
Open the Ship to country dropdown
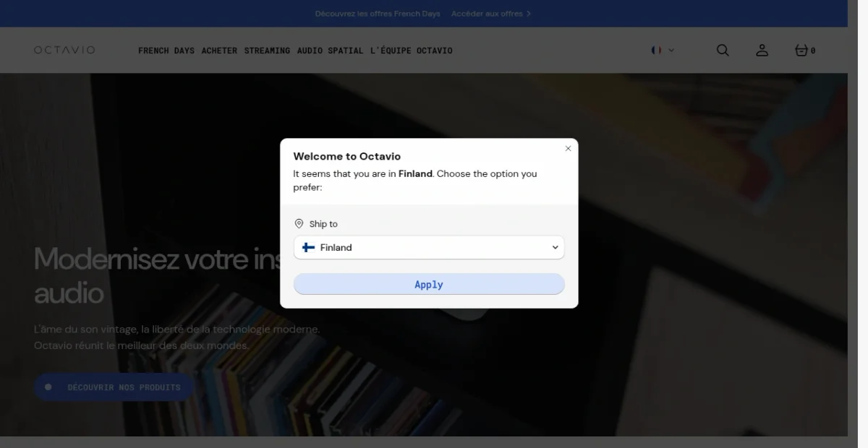429,247
